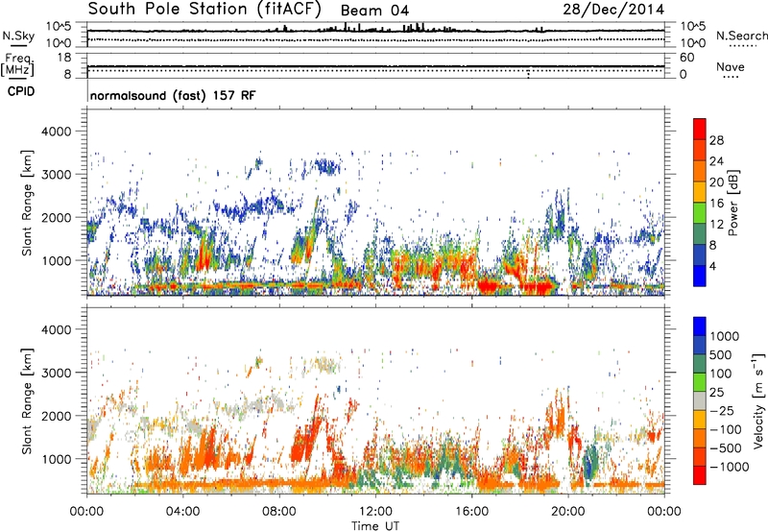Click the 'Time UT' axis title
Viewport: 768px width, 532px height.
375,525
